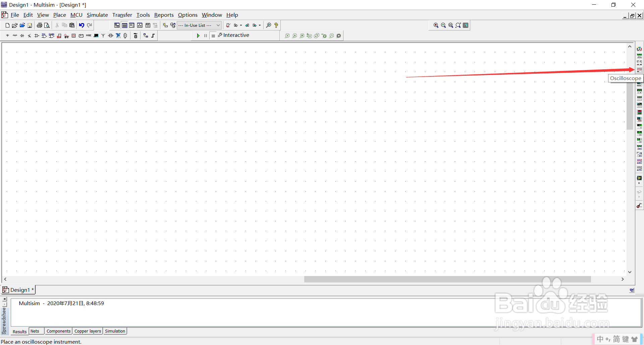Run the Electrical Rules Check
644x345 pixels.
pyautogui.click(x=228, y=25)
